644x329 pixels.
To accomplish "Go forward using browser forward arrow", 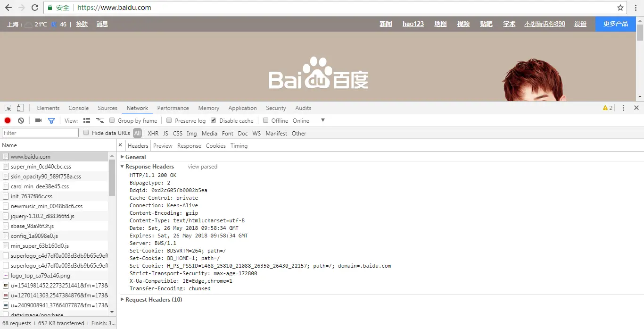I will pyautogui.click(x=22, y=8).
